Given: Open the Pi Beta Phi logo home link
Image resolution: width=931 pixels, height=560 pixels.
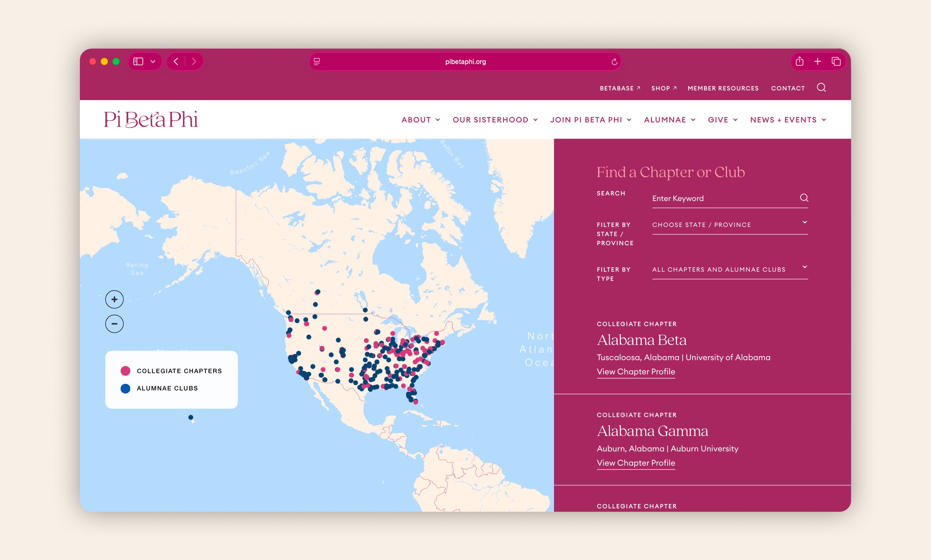Looking at the screenshot, I should pos(151,119).
